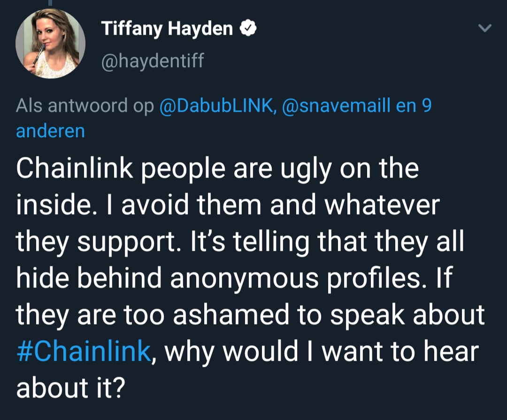Click the words "anonymous profiles" in the tweet
Viewport: 507px width, 420px height.
[x=310, y=279]
